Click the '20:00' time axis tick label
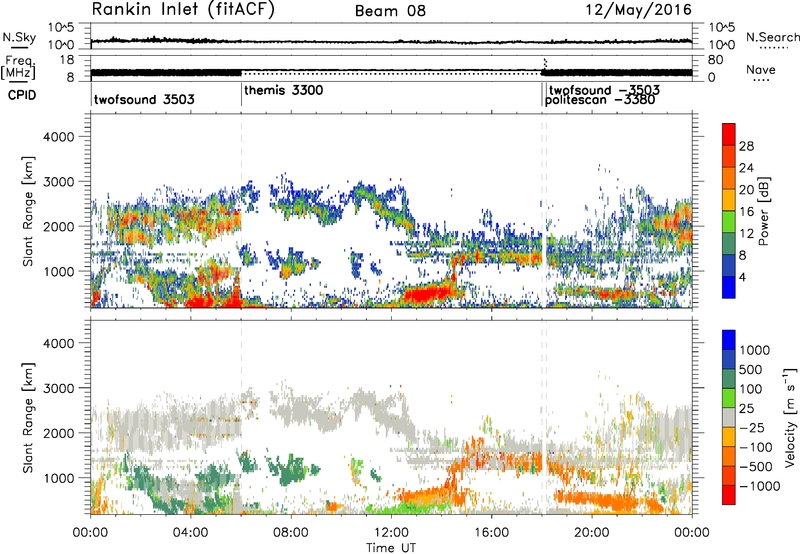 point(592,533)
